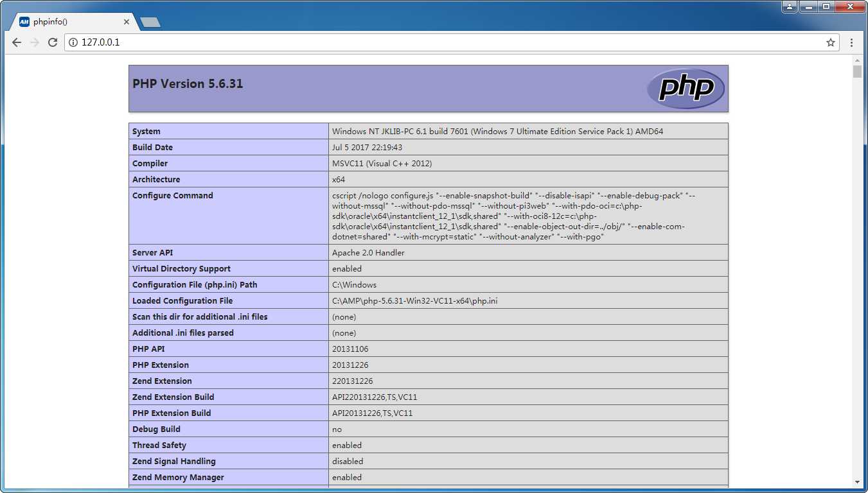Click the Configure Command label
Image resolution: width=868 pixels, height=493 pixels.
coord(172,196)
